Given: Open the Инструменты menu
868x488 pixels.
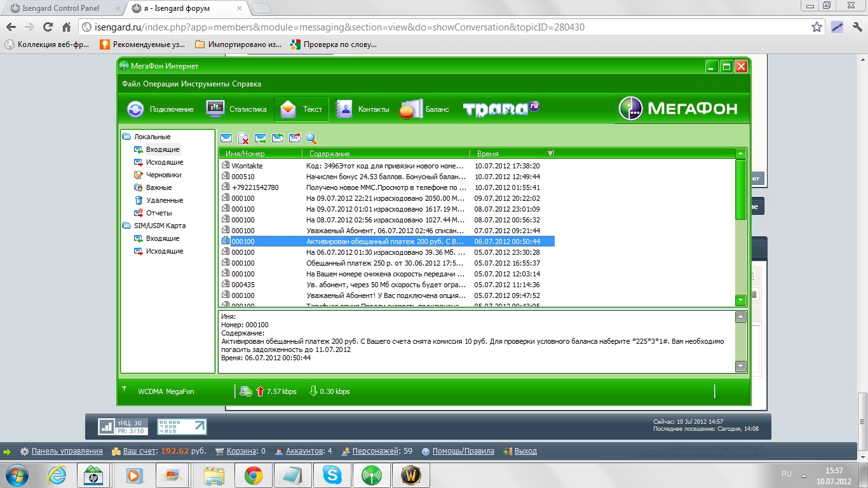Looking at the screenshot, I should tap(205, 84).
